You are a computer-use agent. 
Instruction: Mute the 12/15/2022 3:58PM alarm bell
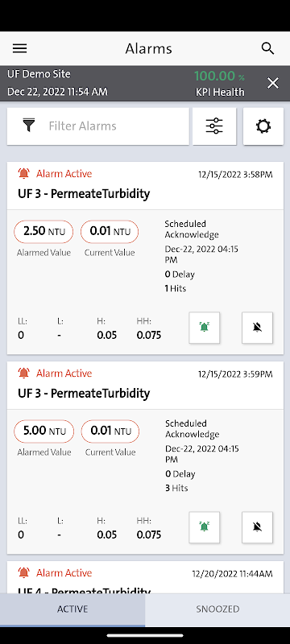257,328
